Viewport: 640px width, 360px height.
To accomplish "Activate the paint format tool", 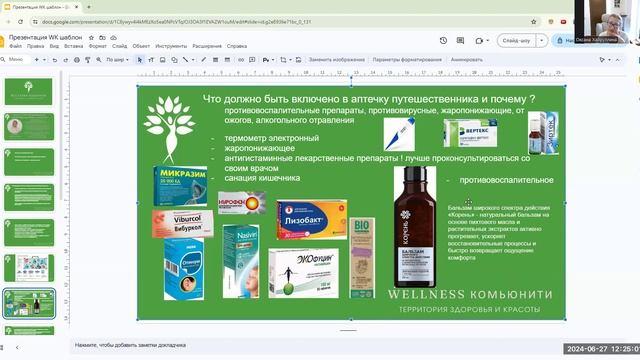I will pyautogui.click(x=87, y=60).
